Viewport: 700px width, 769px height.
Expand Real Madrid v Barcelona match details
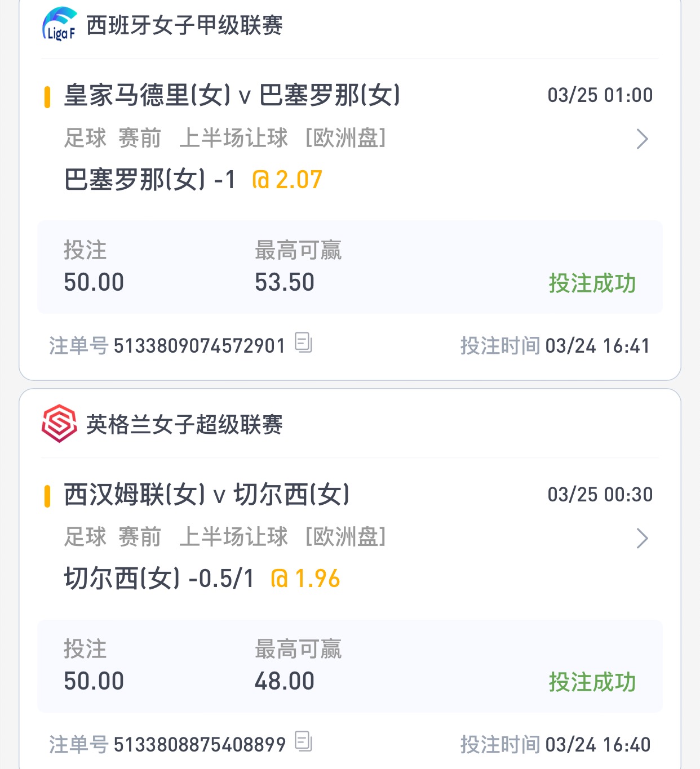coord(642,139)
